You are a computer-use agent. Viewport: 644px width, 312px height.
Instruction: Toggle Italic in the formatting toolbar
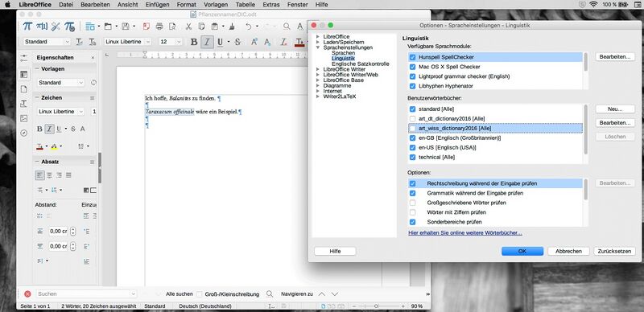207,42
